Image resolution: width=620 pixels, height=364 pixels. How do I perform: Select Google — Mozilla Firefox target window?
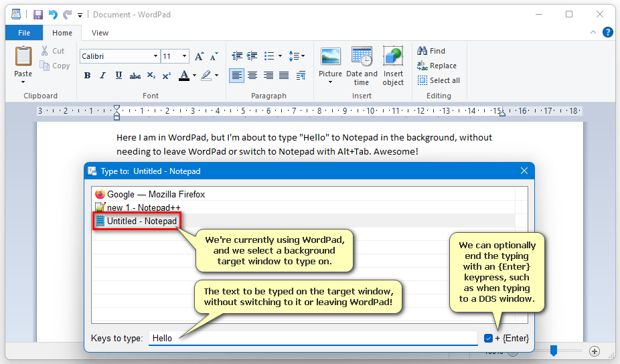[155, 194]
